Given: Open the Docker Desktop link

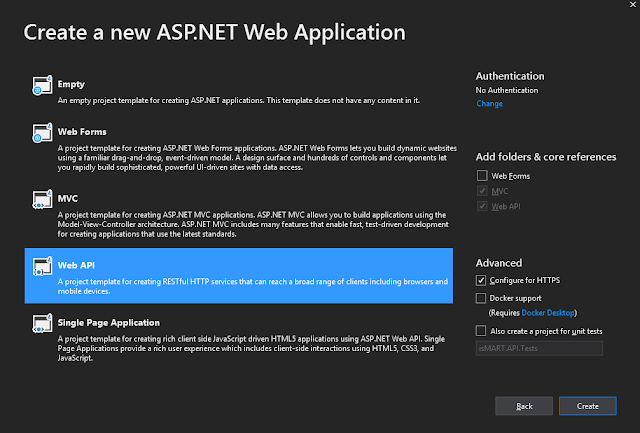Looking at the screenshot, I should point(548,313).
